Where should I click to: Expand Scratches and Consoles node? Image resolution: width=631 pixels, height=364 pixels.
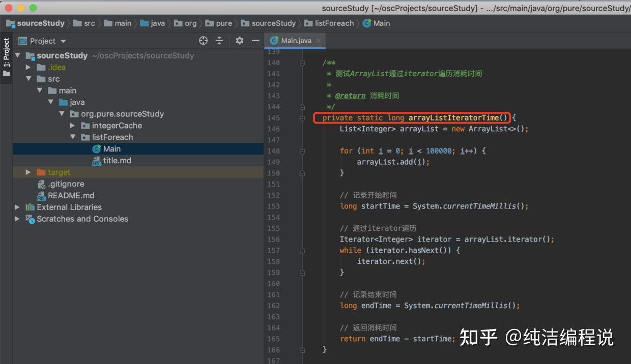coord(17,219)
